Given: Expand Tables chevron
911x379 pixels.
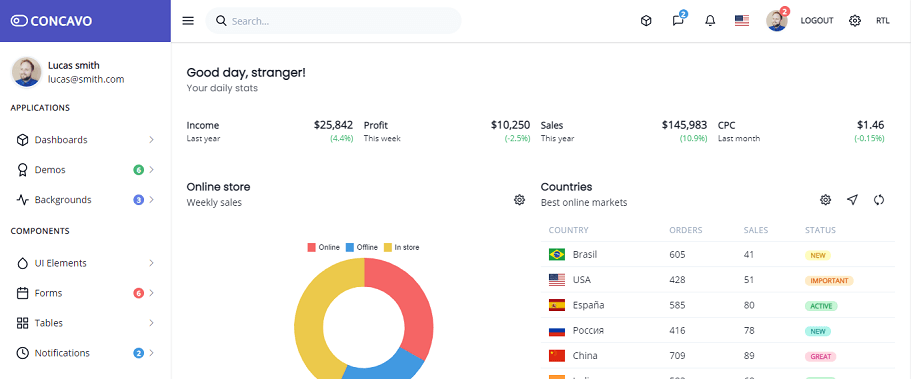Looking at the screenshot, I should click(x=151, y=323).
